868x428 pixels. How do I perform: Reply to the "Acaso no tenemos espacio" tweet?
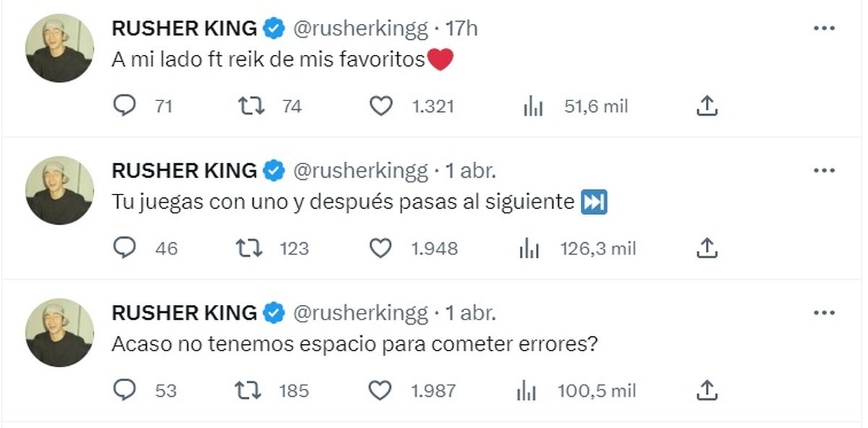click(x=126, y=390)
